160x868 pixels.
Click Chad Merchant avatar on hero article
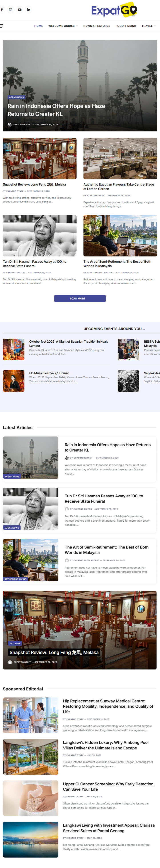pyautogui.click(x=10, y=125)
